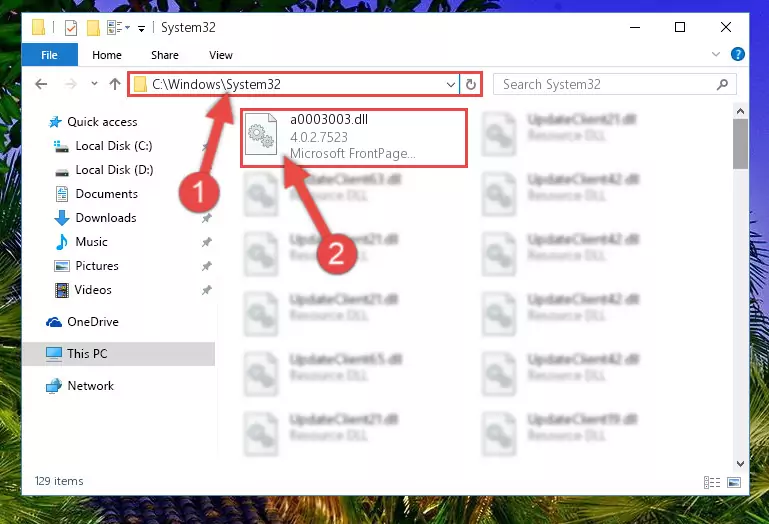Open the Videos folder in sidebar
This screenshot has height=524, width=769.
click(93, 290)
